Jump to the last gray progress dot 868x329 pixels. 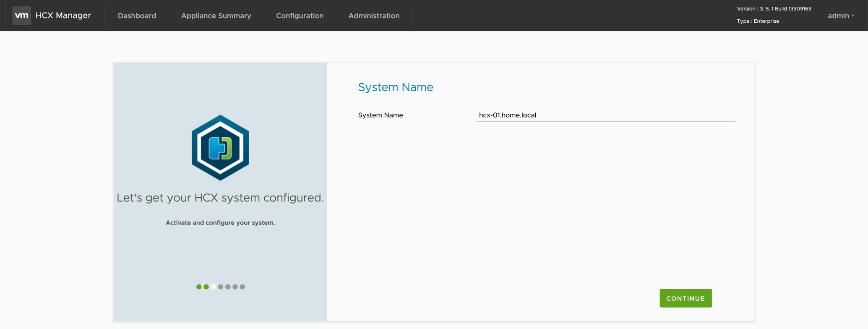pyautogui.click(x=242, y=287)
